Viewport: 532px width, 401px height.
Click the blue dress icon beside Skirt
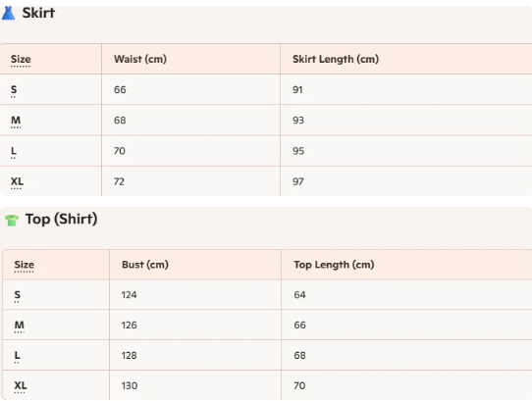[x=9, y=13]
